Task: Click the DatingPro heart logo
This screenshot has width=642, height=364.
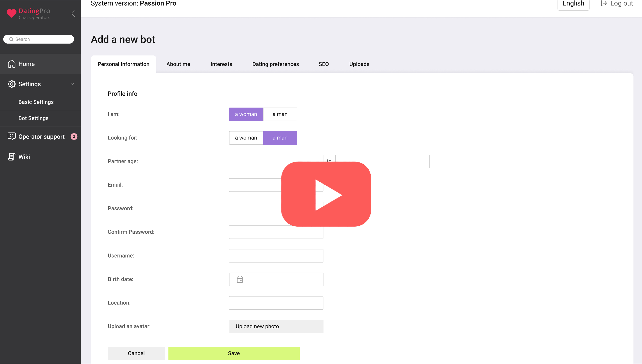Action: (x=11, y=13)
